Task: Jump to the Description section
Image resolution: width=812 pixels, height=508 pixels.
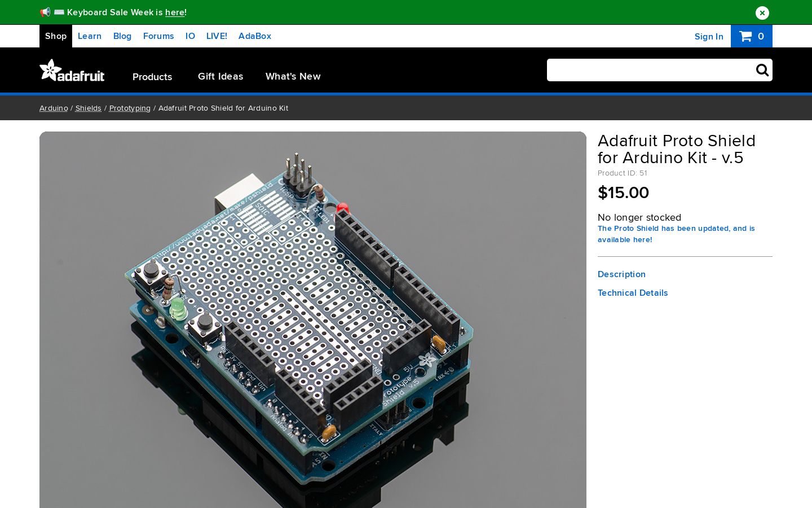Action: (x=621, y=274)
